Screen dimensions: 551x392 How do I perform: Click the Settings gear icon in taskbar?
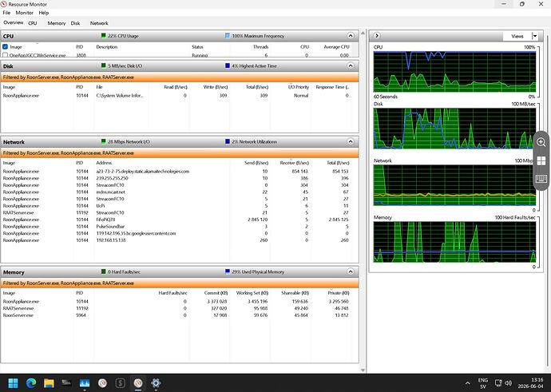click(x=156, y=383)
